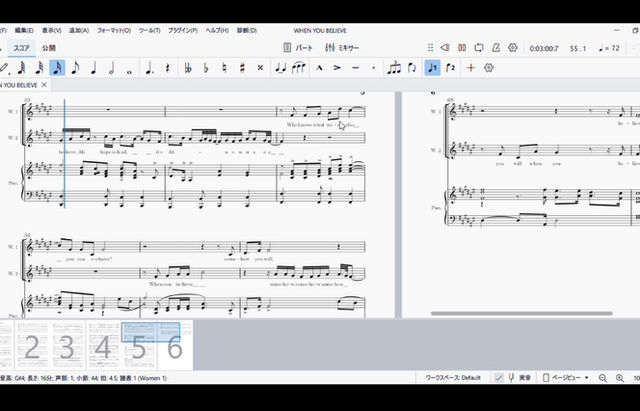Apply sharp accidental
The width and height of the screenshot is (640, 411).
coord(242,68)
